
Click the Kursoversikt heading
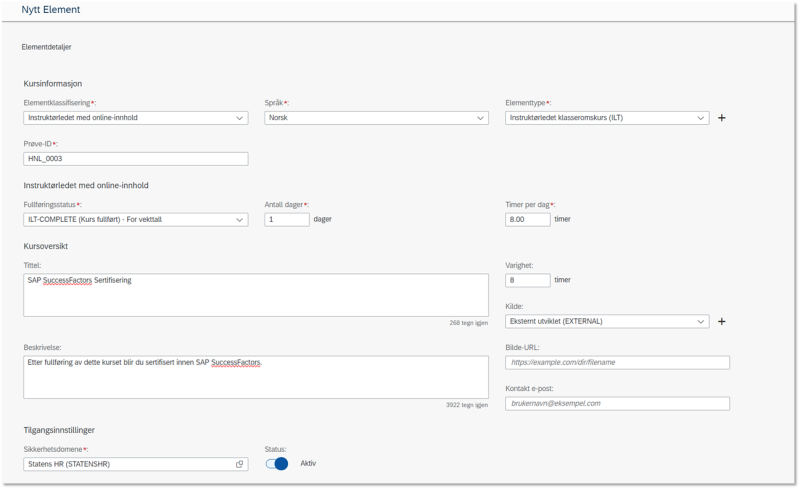pyautogui.click(x=45, y=246)
